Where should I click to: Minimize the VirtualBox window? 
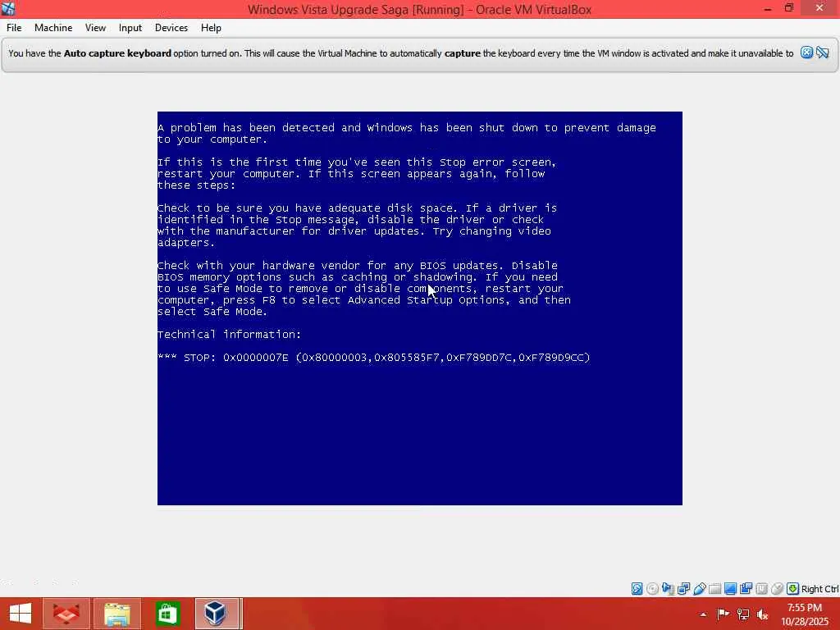(x=768, y=8)
